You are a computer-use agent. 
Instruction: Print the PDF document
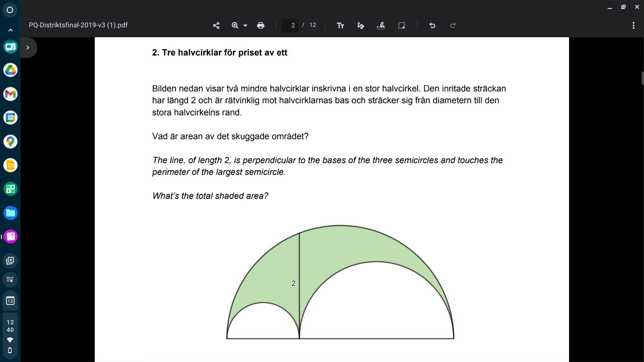tap(261, 25)
